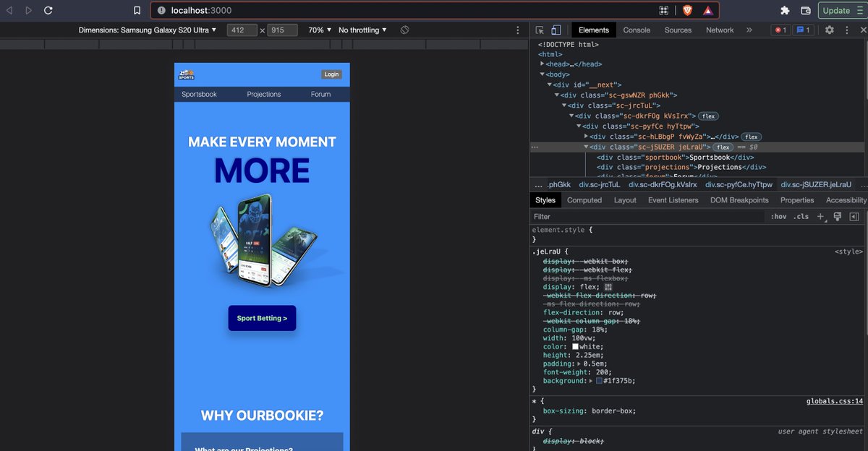The width and height of the screenshot is (868, 451).
Task: Click the green Update button
Action: coord(836,10)
